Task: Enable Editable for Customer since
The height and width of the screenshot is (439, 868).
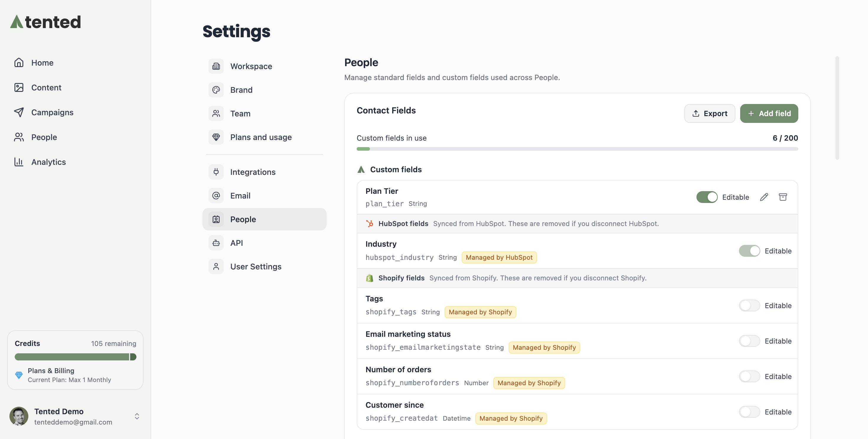Action: [749, 412]
